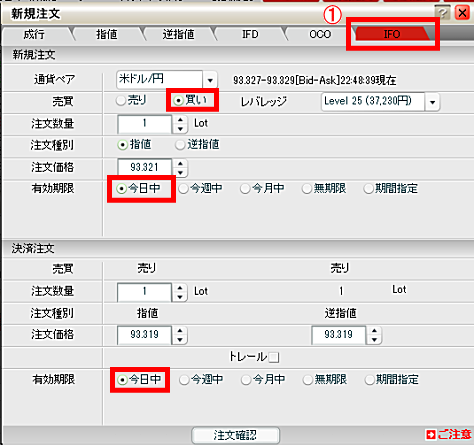Click the help question mark icon
Image resolution: width=474 pixels, height=446 pixels.
[x=442, y=13]
